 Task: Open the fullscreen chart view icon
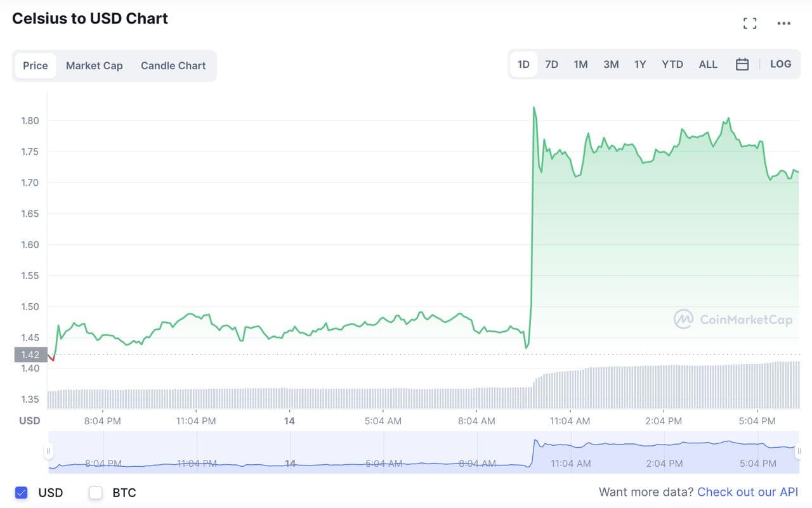[750, 23]
